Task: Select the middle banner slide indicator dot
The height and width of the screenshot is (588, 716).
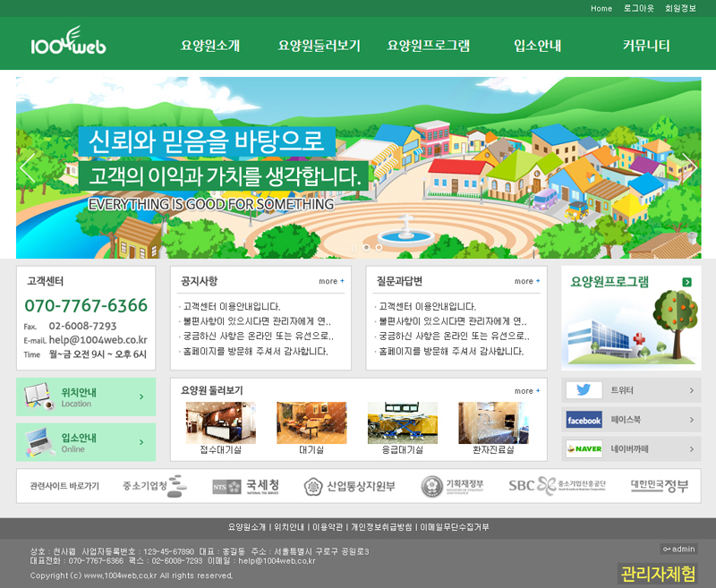Action: pyautogui.click(x=367, y=247)
